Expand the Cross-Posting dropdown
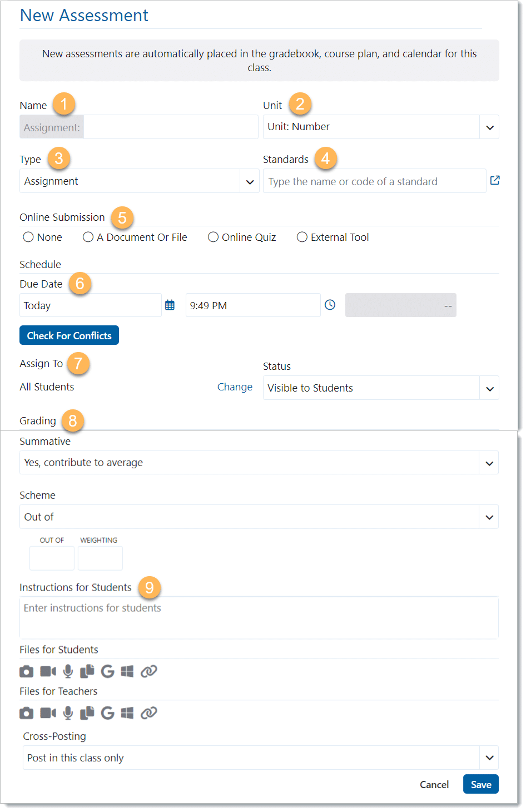 [x=489, y=758]
